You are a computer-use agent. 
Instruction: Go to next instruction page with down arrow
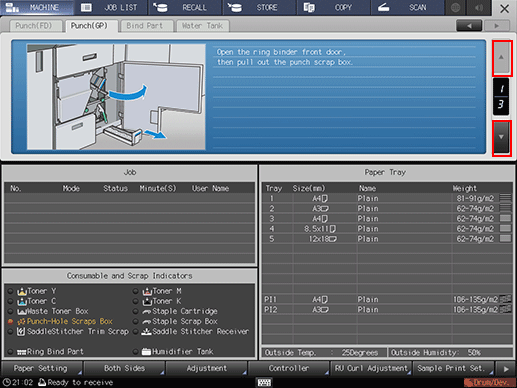(502, 138)
